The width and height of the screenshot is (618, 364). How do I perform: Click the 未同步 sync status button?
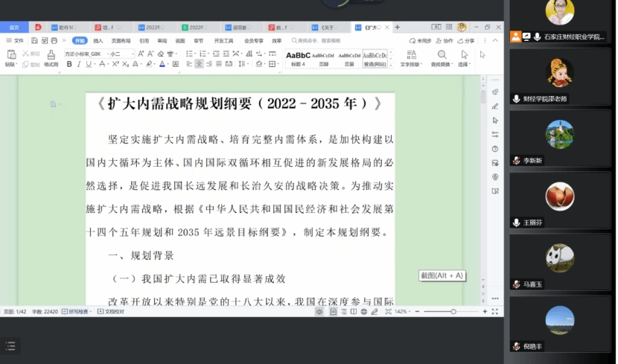420,41
